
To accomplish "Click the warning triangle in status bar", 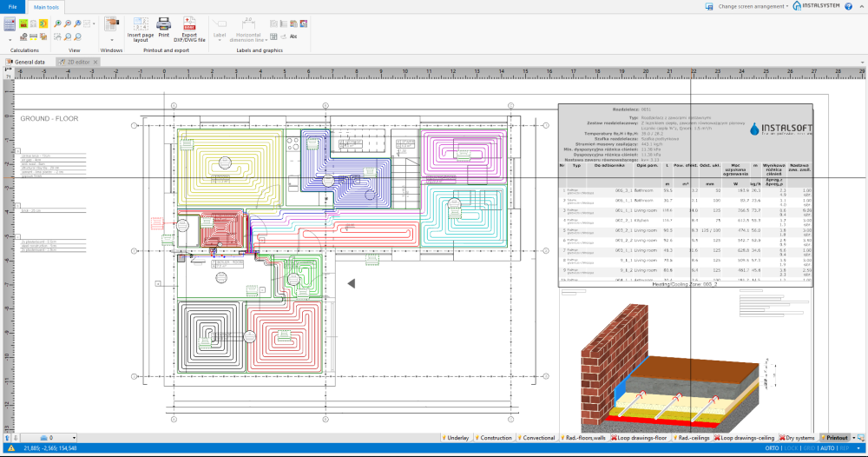I will pos(10,447).
